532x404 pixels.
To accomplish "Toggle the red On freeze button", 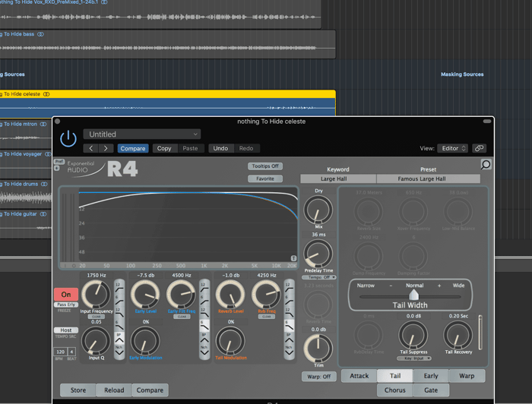I will [x=66, y=294].
